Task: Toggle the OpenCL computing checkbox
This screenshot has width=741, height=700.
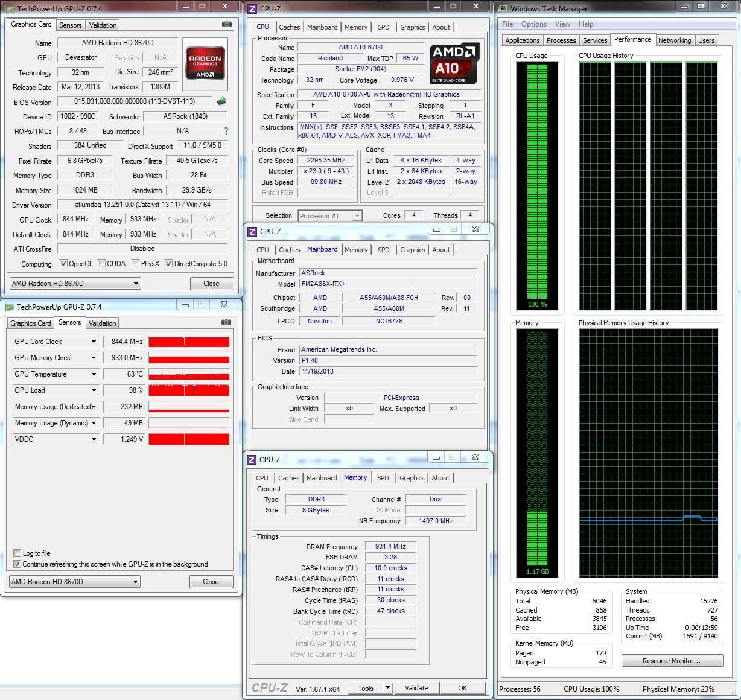Action: tap(63, 264)
